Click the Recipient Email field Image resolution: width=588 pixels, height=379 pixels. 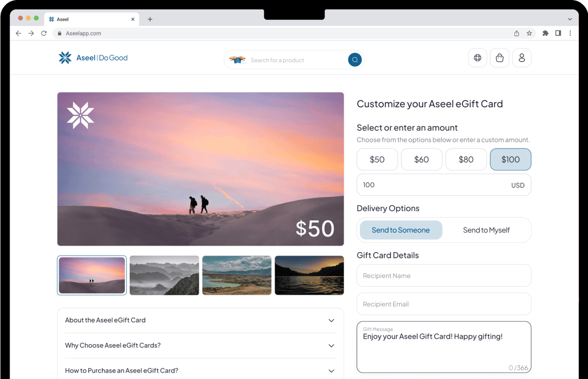(x=443, y=304)
